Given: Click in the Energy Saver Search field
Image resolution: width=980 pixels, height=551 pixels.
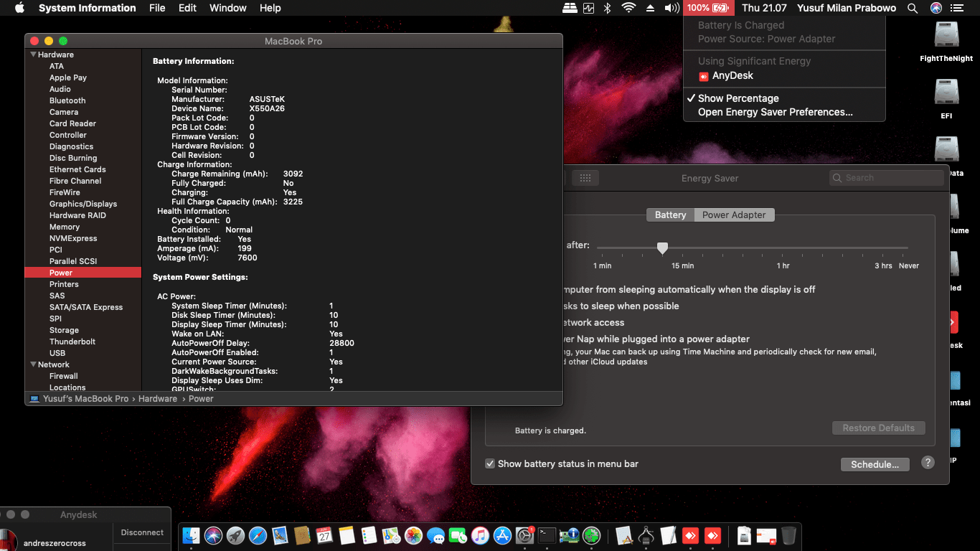Looking at the screenshot, I should point(886,178).
